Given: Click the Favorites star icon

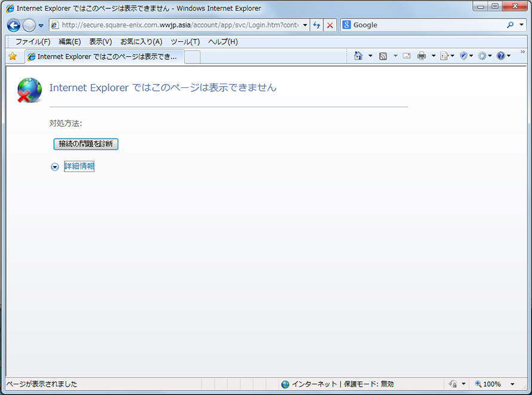Looking at the screenshot, I should [x=13, y=56].
